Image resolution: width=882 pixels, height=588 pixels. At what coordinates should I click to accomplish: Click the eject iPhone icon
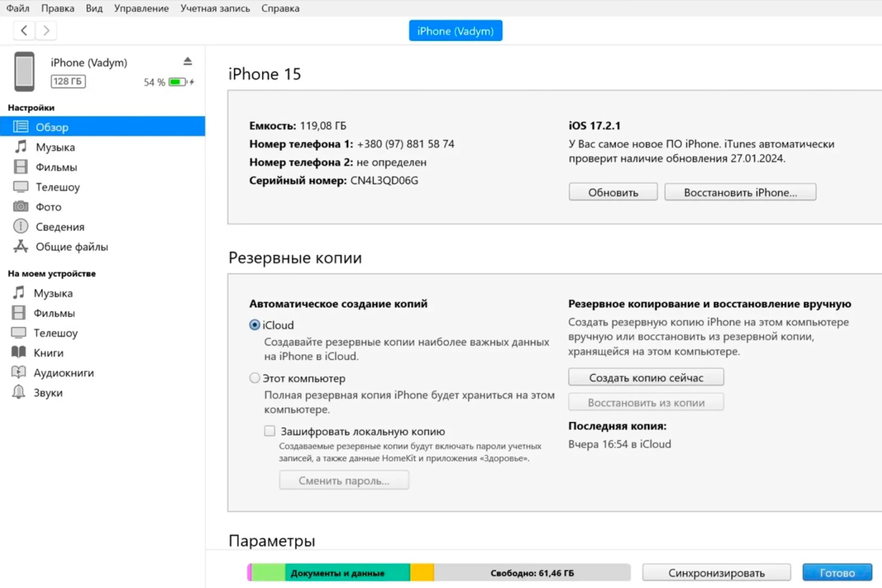[x=187, y=62]
